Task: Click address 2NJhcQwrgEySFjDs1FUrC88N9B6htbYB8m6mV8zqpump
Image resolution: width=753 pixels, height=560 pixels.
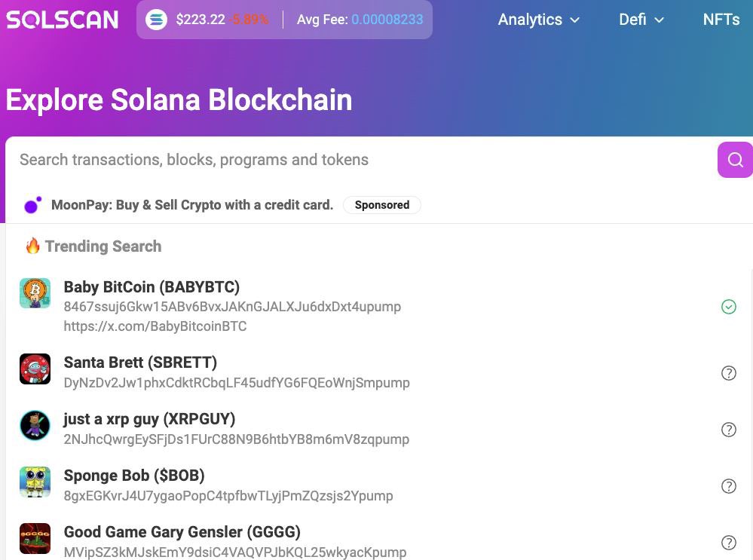Action: point(236,439)
